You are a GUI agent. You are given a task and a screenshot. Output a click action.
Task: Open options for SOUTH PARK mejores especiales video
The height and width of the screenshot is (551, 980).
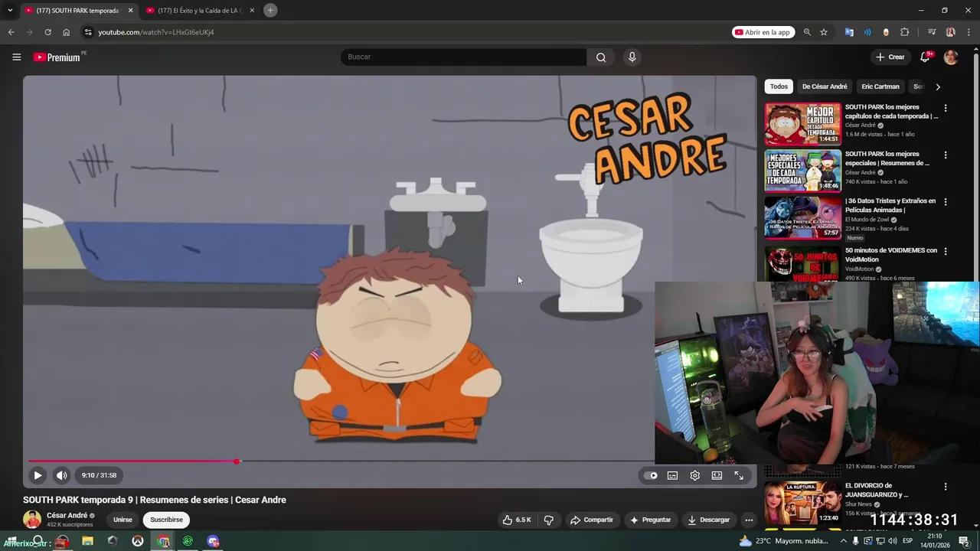click(x=946, y=155)
